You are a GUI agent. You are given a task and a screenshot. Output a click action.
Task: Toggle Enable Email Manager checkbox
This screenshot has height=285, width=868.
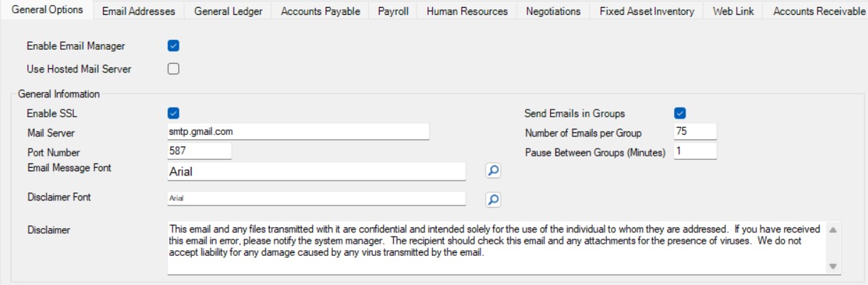(173, 46)
